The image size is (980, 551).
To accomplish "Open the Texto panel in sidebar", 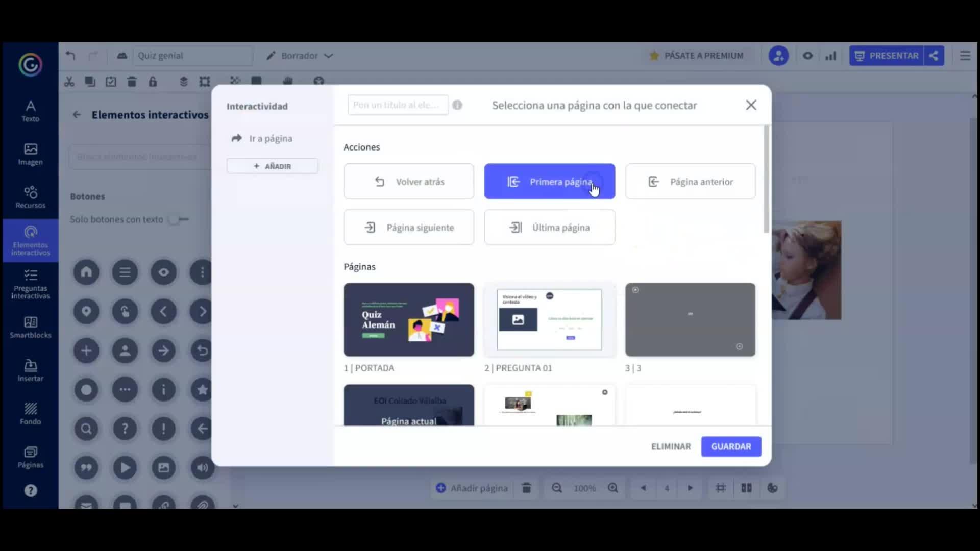I will click(30, 110).
